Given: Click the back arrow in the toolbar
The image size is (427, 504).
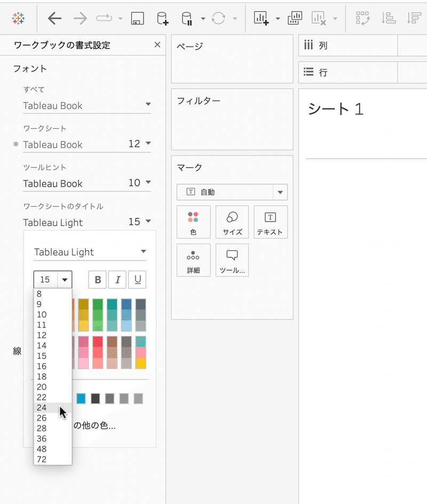Looking at the screenshot, I should tap(54, 18).
